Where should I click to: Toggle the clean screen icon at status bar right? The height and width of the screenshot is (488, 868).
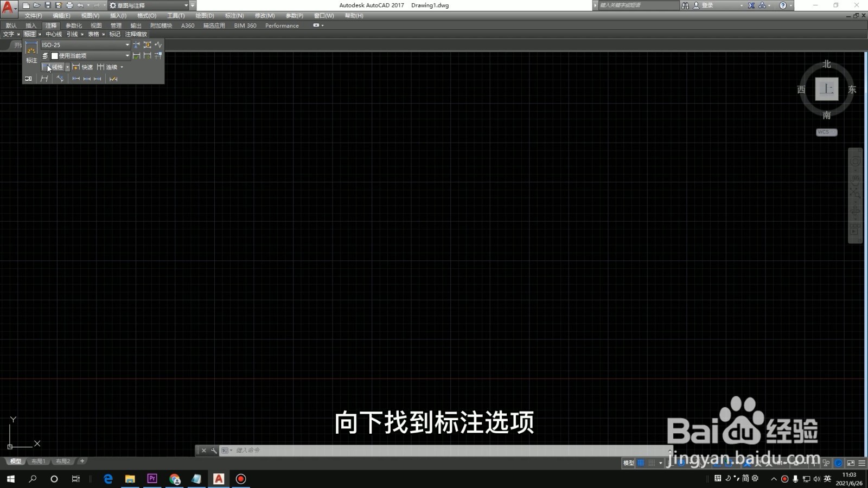coord(850,463)
